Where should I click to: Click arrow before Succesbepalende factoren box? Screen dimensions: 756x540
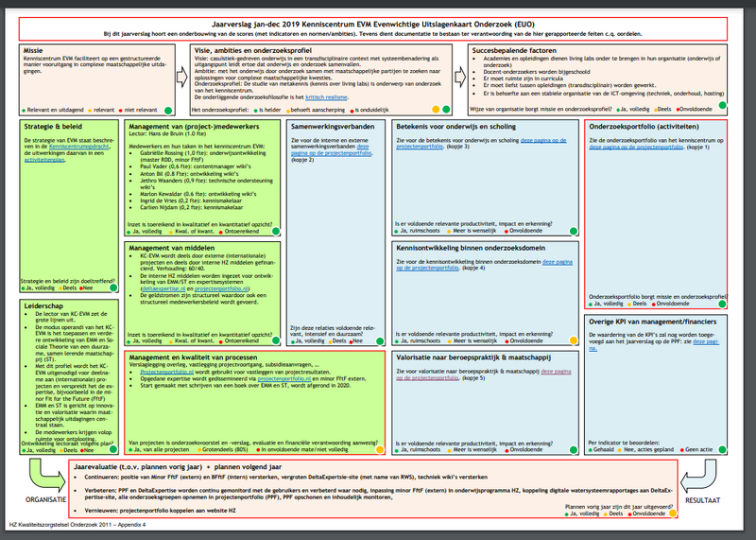tap(459, 77)
